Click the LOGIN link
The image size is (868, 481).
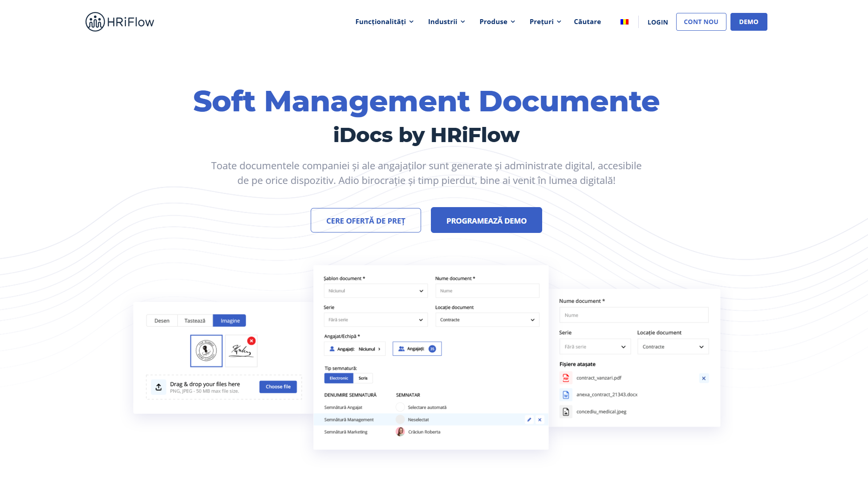pyautogui.click(x=657, y=22)
